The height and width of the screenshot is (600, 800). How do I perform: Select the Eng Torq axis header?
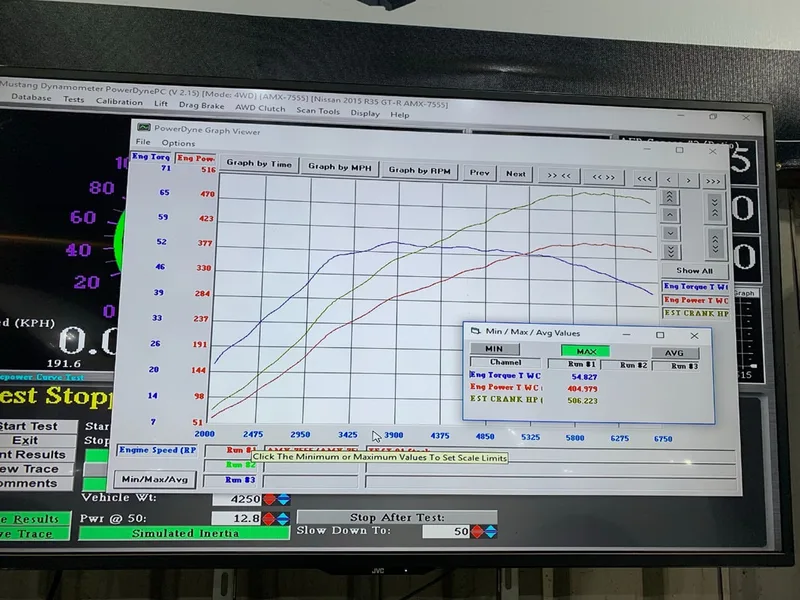tap(151, 157)
